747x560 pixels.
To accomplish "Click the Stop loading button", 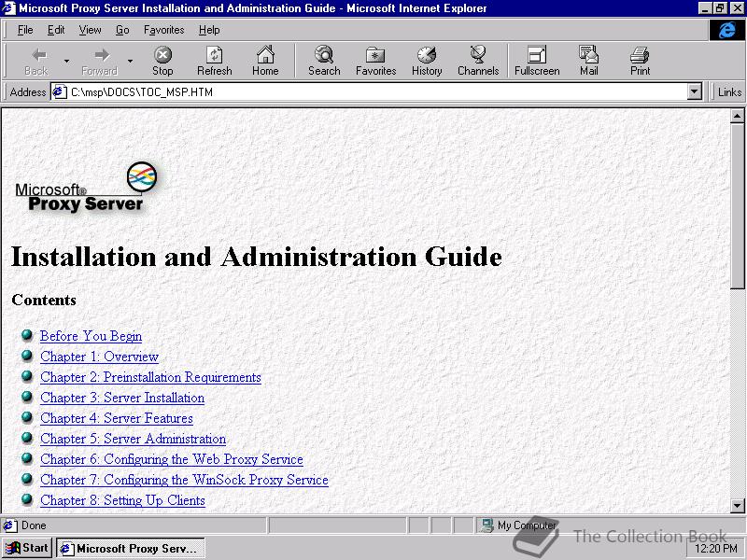I will click(x=162, y=62).
